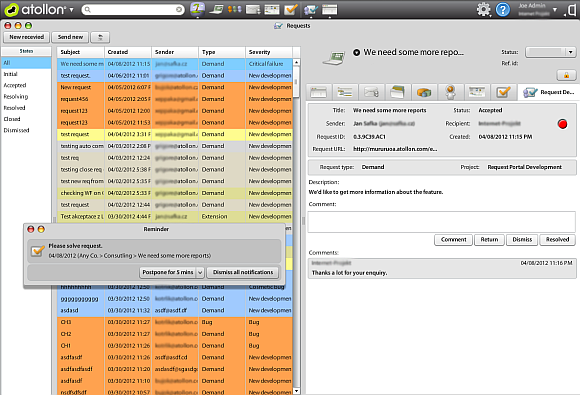The image size is (580, 395).
Task: Select the Closed state filter
Action: click(26, 119)
